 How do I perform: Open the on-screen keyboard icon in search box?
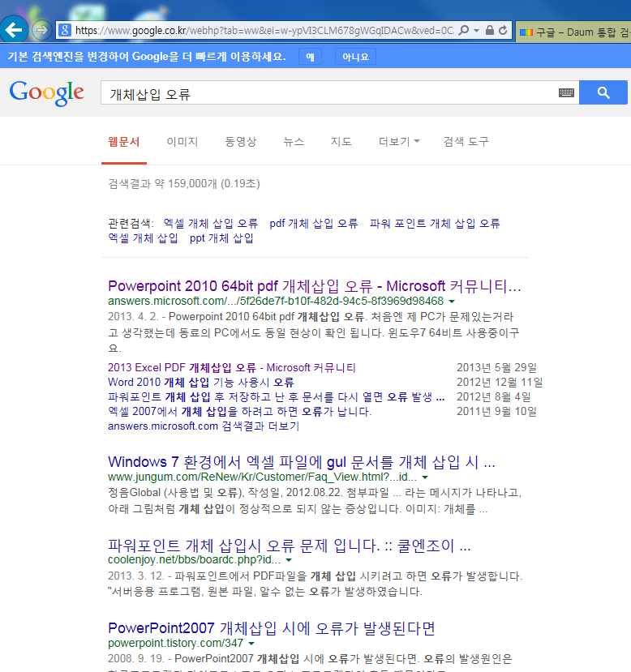point(566,92)
